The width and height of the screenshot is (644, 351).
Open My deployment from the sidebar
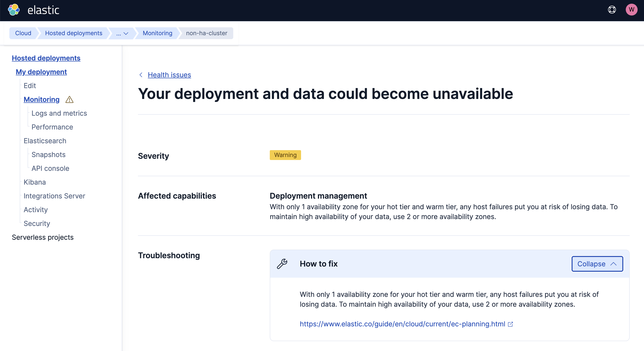[41, 72]
